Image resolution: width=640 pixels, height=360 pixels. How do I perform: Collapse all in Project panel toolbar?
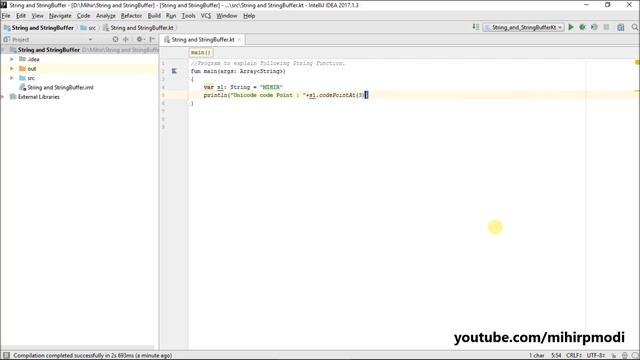(x=126, y=39)
